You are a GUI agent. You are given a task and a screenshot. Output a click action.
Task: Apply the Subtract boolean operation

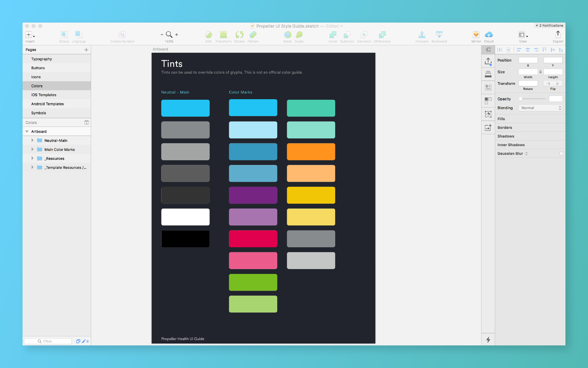(x=347, y=35)
